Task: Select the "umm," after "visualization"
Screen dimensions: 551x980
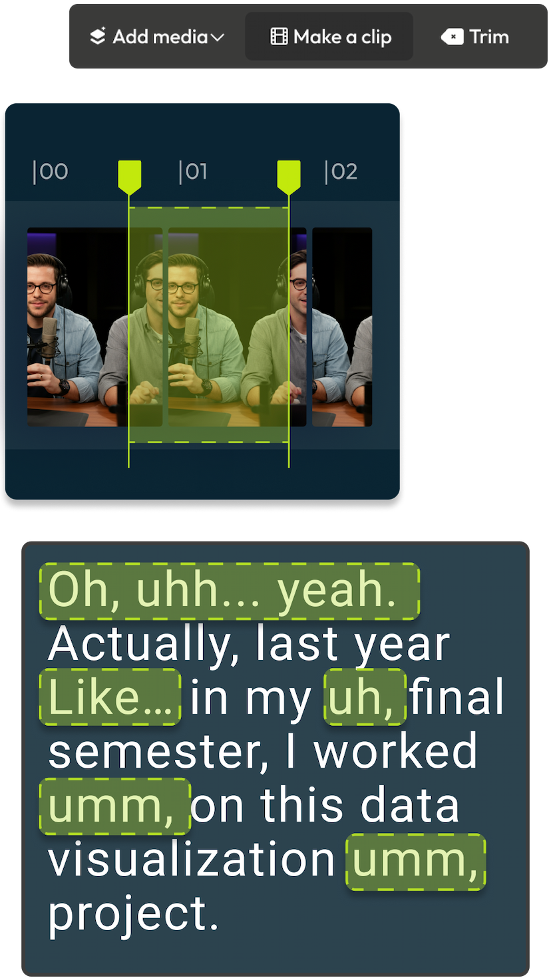Action: pyautogui.click(x=416, y=861)
